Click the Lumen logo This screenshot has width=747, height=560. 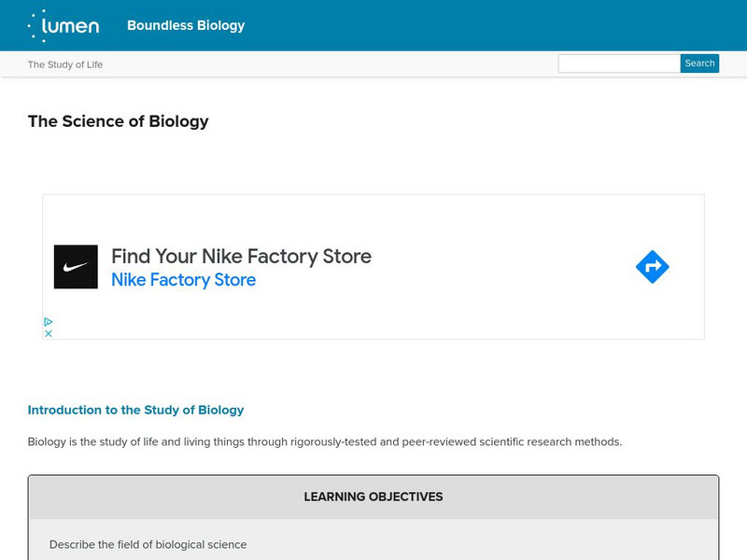coord(63,25)
